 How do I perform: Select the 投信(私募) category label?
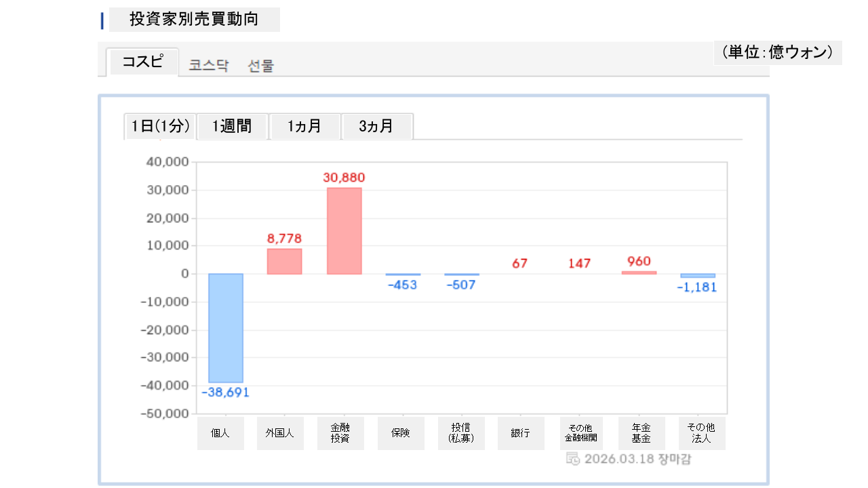(x=461, y=433)
